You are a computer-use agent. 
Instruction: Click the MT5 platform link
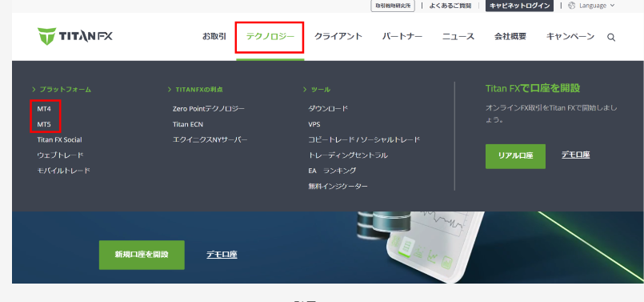pos(44,124)
